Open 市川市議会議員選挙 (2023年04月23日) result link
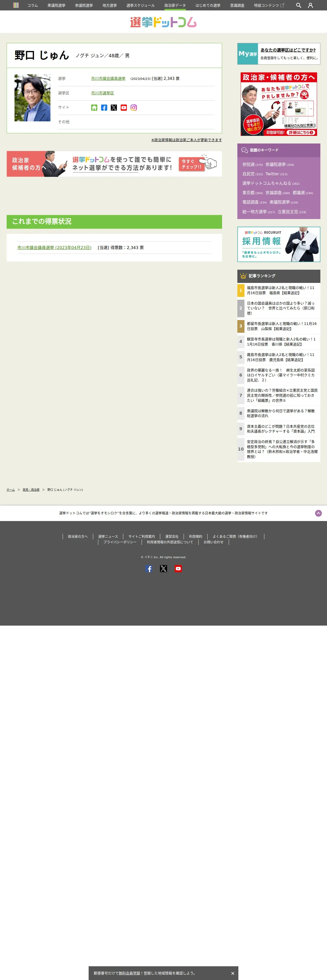The height and width of the screenshot is (980, 327). [54, 247]
